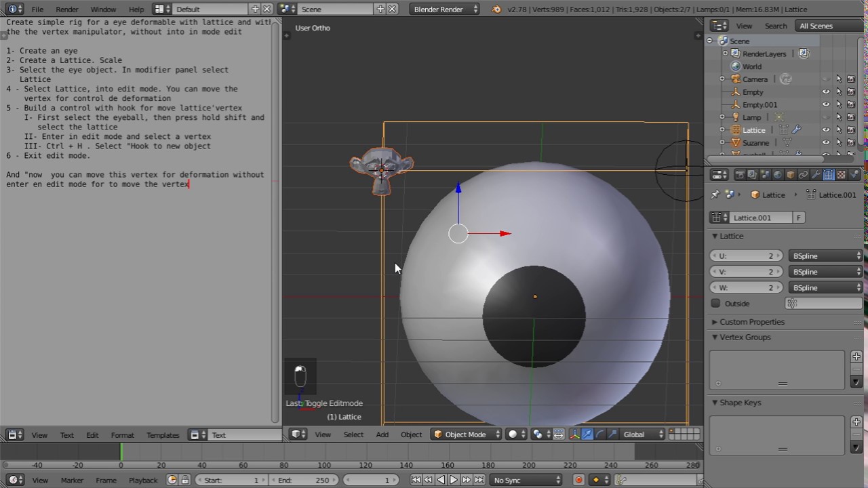Open the World properties tab
The width and height of the screenshot is (868, 488).
point(778,175)
